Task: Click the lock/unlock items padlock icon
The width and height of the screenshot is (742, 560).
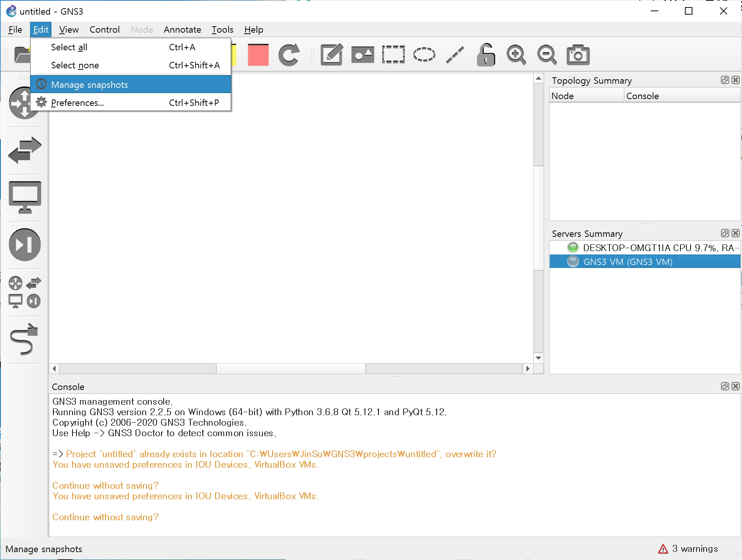Action: pyautogui.click(x=486, y=55)
